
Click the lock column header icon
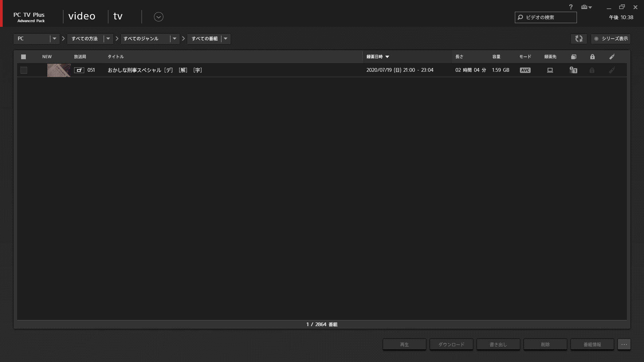pyautogui.click(x=592, y=57)
